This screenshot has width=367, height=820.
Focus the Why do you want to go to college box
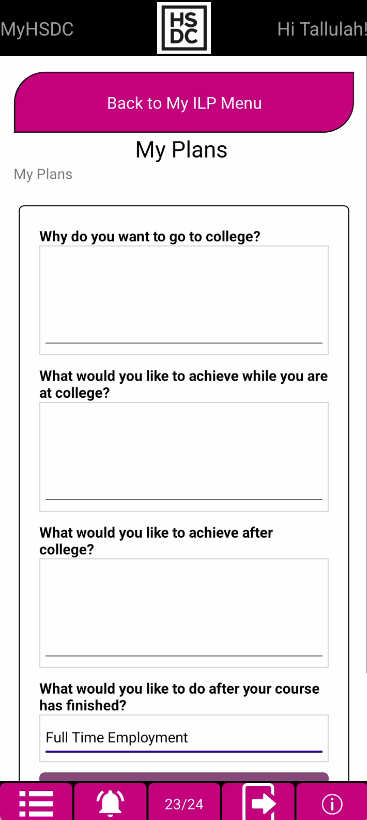point(184,300)
